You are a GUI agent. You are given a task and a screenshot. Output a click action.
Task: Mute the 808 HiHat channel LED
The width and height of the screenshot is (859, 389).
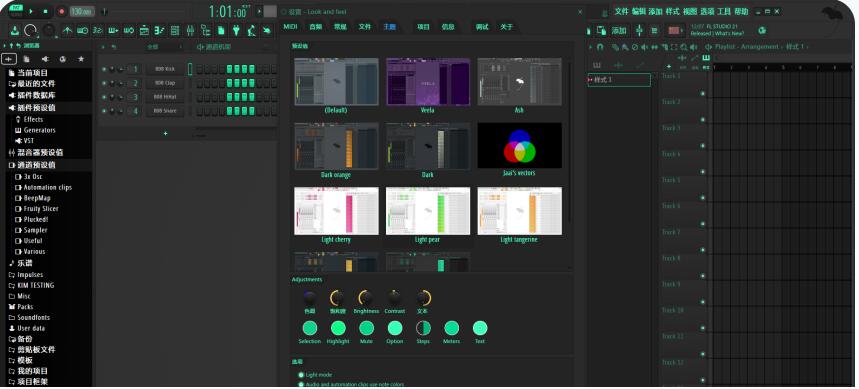click(104, 97)
